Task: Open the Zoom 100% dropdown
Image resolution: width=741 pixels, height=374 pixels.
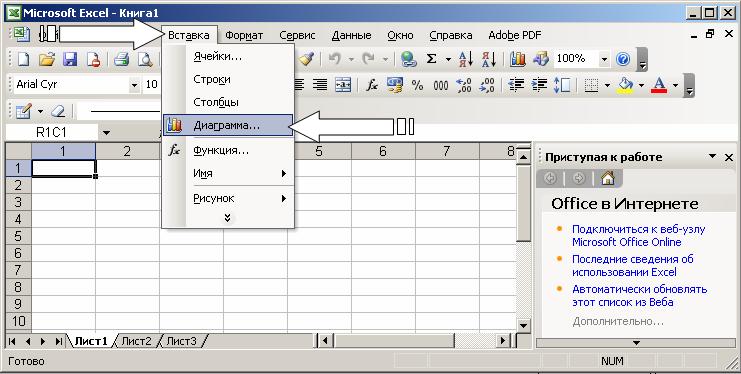Action: 604,59
